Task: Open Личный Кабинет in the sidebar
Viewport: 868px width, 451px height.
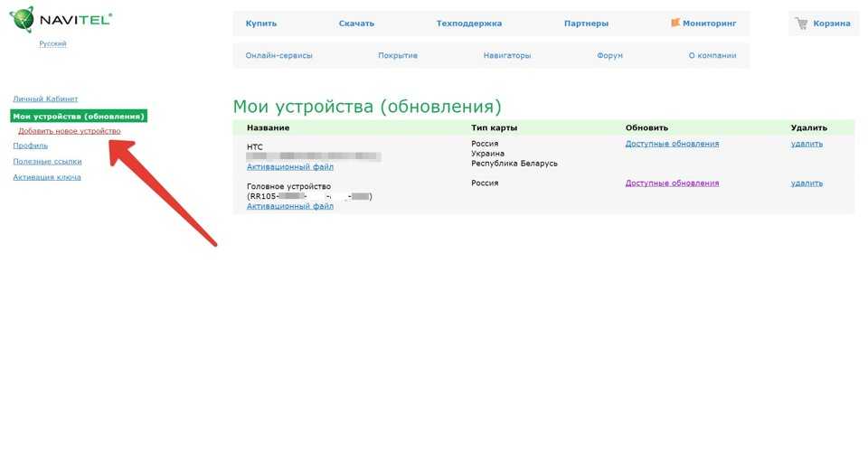Action: 45,99
